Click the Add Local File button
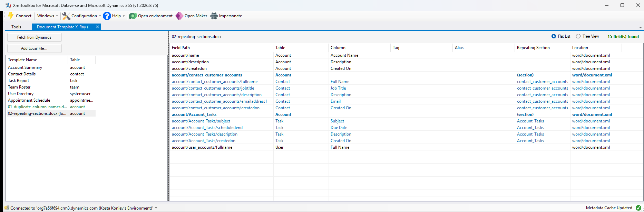The image size is (644, 212). (35, 48)
